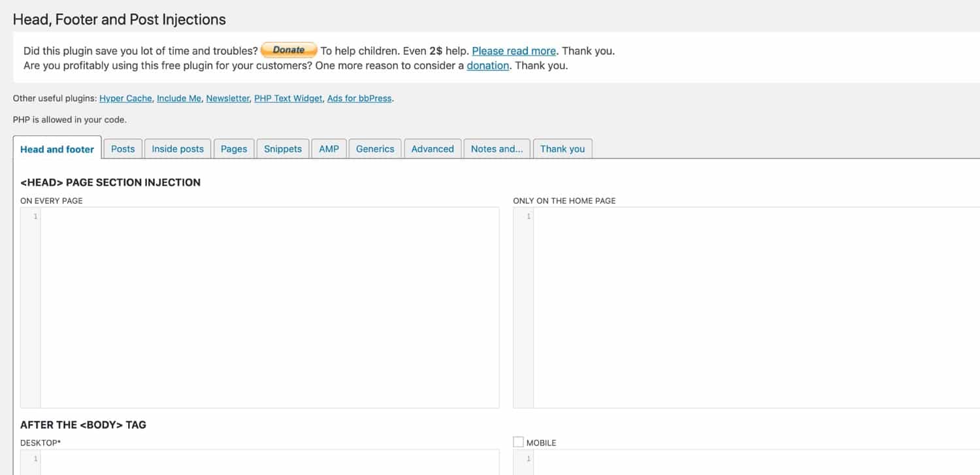Open the Advanced tab
980x475 pixels.
(x=433, y=149)
